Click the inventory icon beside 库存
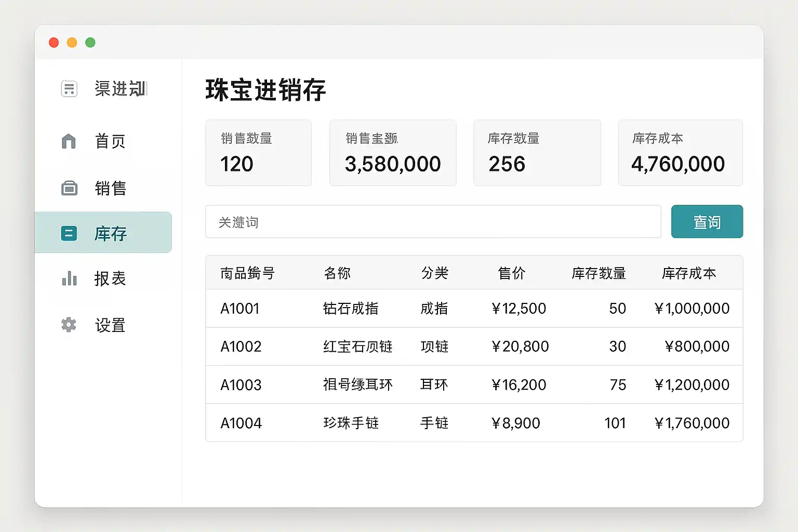The height and width of the screenshot is (532, 798). coord(69,233)
